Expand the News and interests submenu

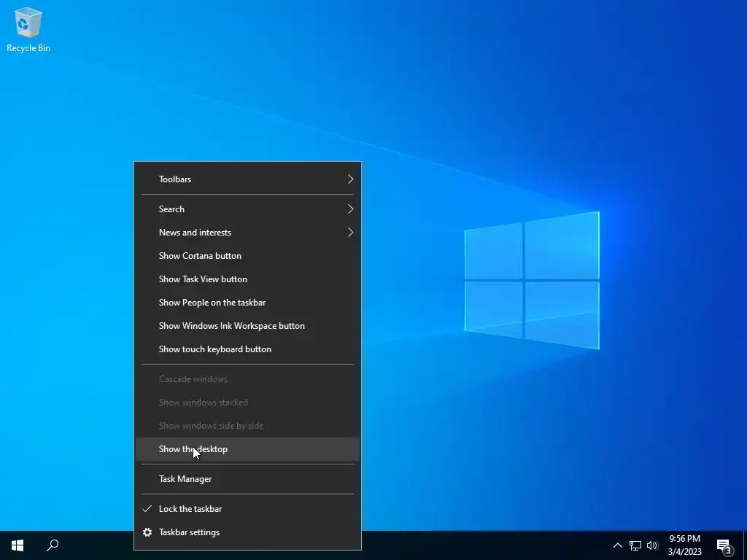coord(248,233)
